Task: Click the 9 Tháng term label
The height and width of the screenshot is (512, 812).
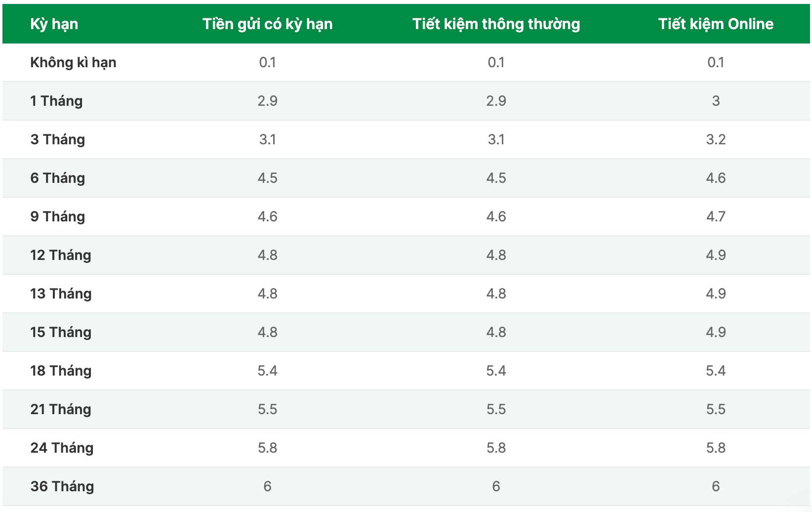Action: (58, 216)
